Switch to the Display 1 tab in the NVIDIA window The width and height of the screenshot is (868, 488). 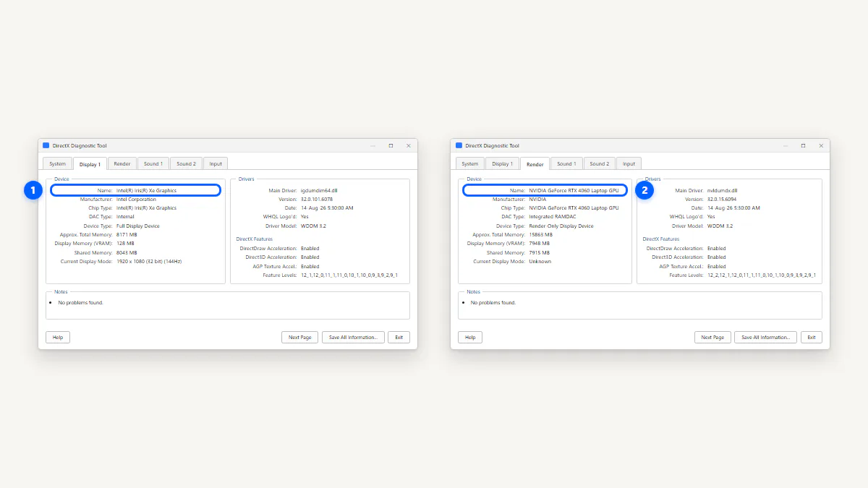click(501, 164)
